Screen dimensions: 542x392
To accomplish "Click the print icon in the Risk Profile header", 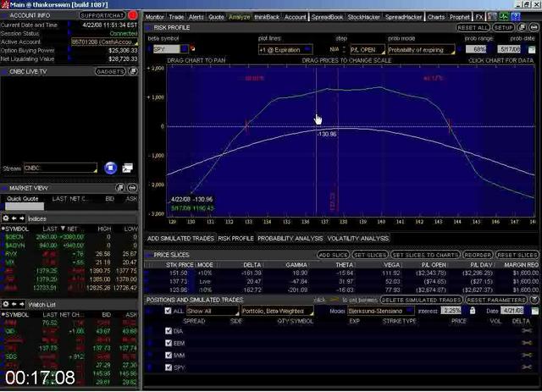I will coord(534,27).
